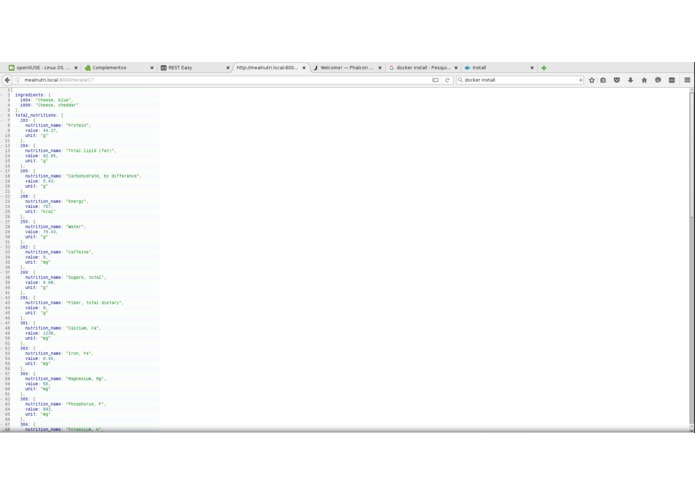
Task: Click "Phosphorus, P" text
Action: click(x=86, y=404)
